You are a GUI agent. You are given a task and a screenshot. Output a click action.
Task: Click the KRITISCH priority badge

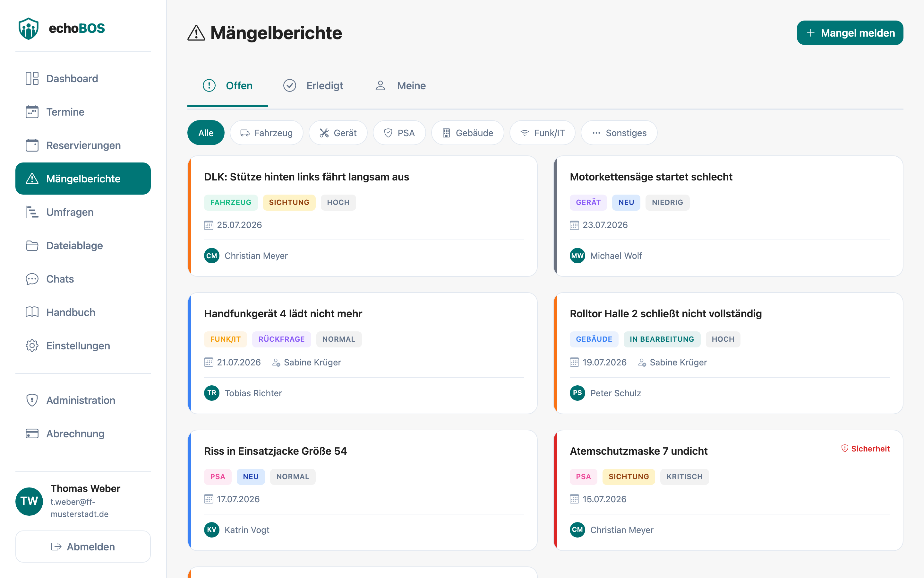[x=684, y=477]
